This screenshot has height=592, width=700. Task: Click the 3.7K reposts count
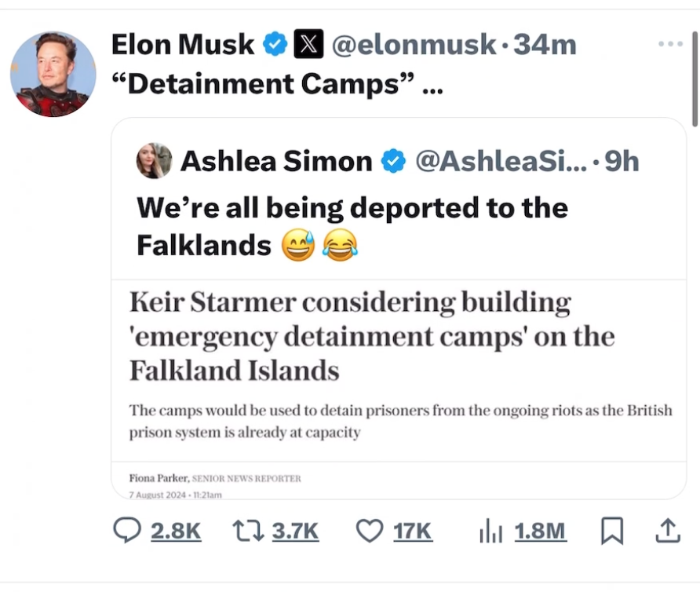click(295, 532)
